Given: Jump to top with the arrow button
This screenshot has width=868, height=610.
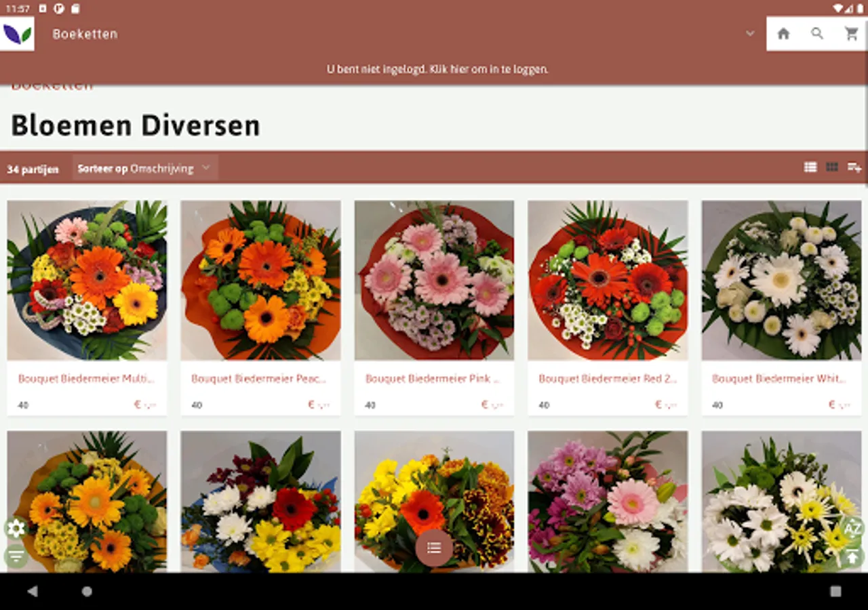Looking at the screenshot, I should coord(852,557).
